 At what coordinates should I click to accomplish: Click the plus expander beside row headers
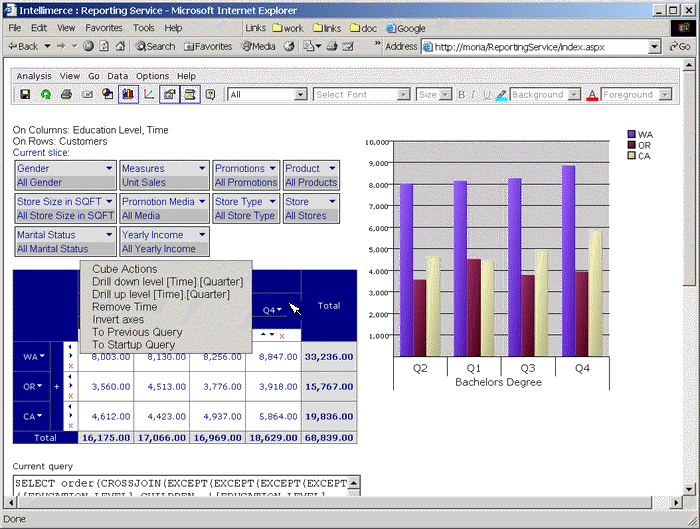(57, 387)
